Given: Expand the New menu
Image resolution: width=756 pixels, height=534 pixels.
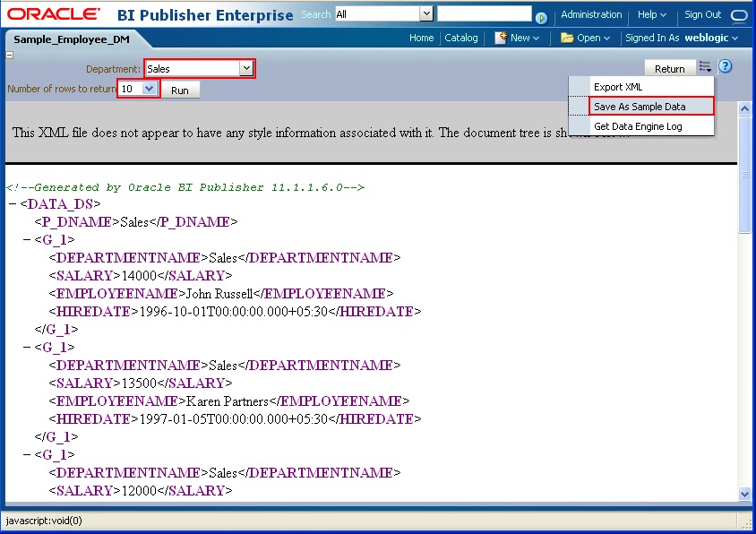Looking at the screenshot, I should click(525, 38).
